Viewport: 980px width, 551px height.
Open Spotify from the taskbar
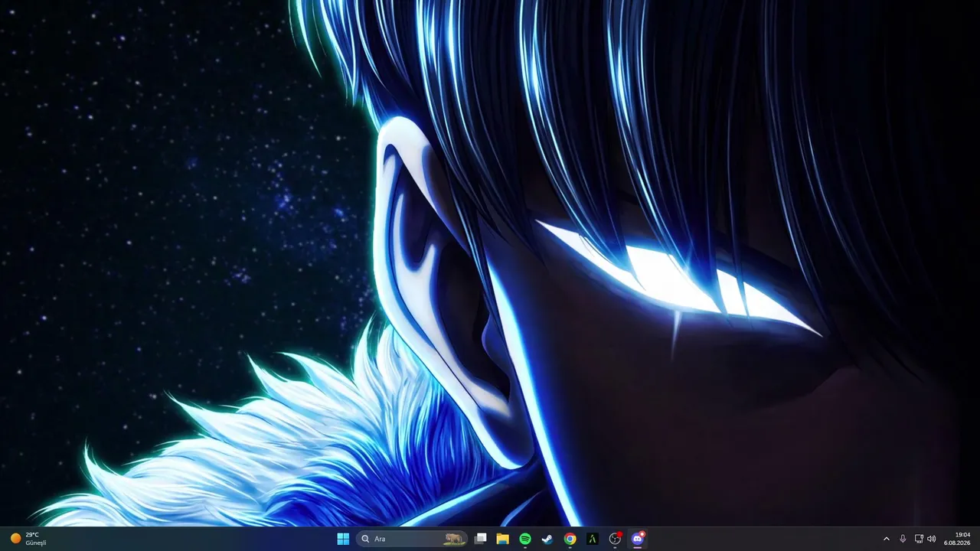[x=525, y=539]
